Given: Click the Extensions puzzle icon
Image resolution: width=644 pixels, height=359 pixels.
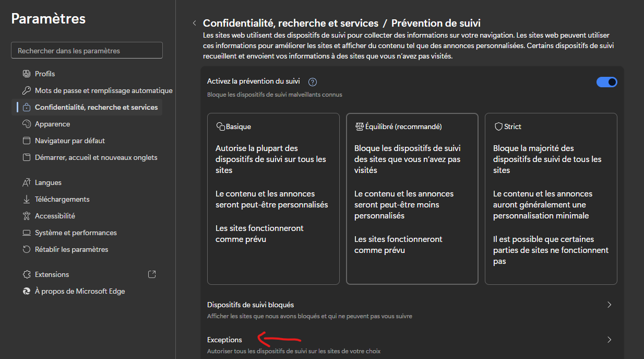Looking at the screenshot, I should pyautogui.click(x=27, y=274).
